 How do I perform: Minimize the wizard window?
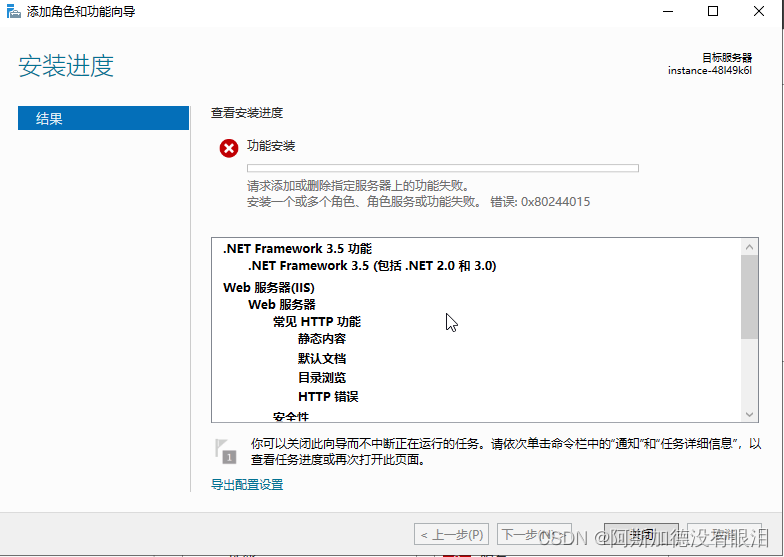coord(668,12)
